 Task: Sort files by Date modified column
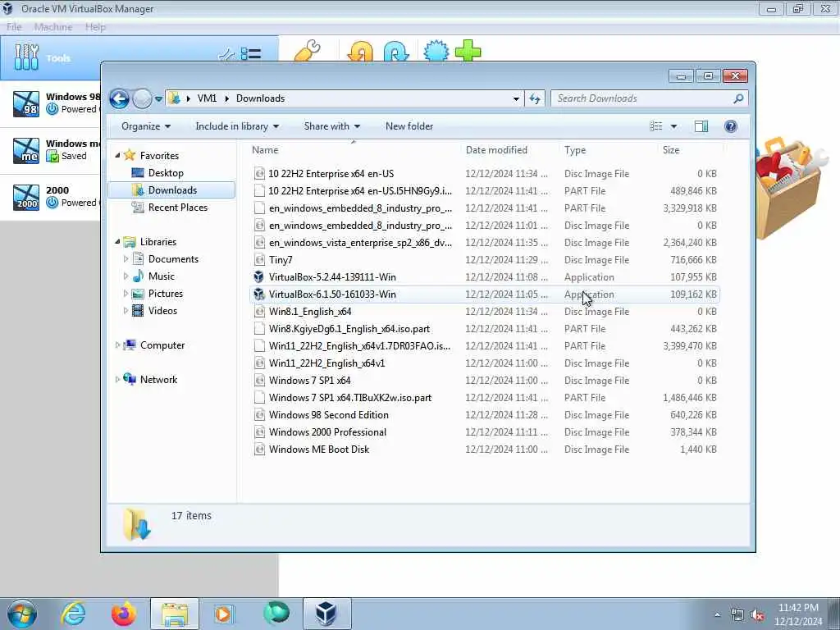click(x=509, y=150)
